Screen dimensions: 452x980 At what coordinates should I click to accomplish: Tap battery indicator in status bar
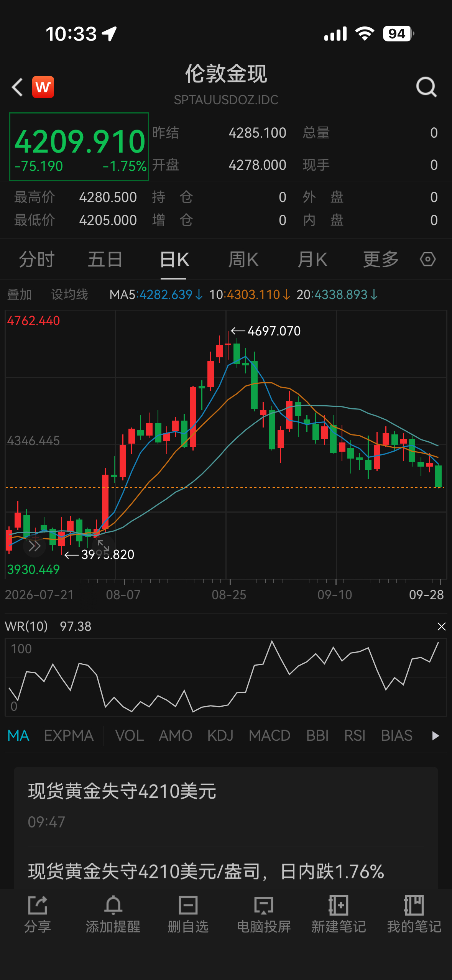pyautogui.click(x=398, y=34)
